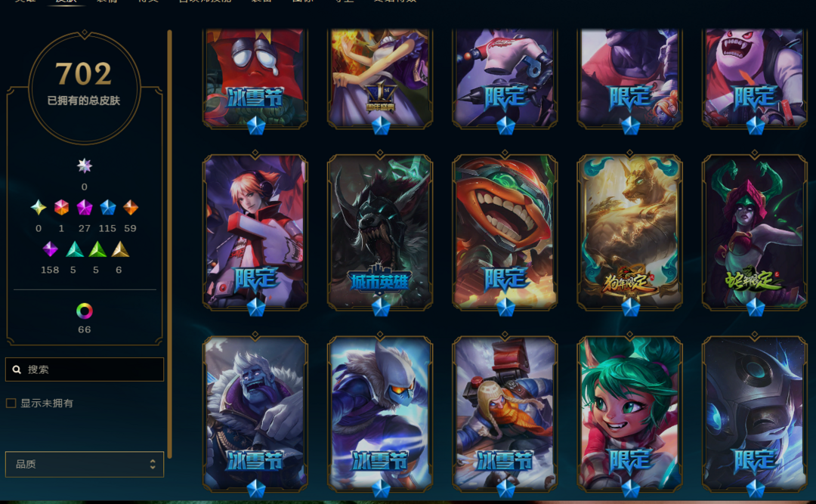
Task: Select the 蛇年限定 serpent woman skin card
Action: coord(755,233)
